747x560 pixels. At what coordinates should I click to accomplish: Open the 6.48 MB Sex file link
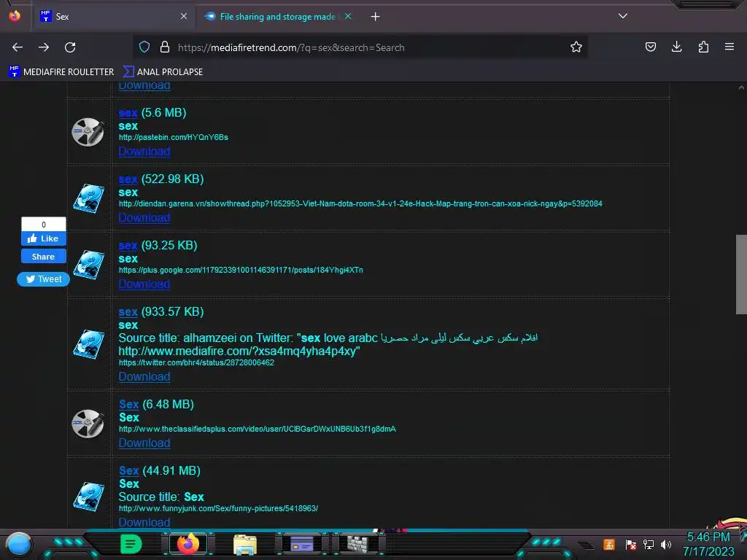(128, 404)
